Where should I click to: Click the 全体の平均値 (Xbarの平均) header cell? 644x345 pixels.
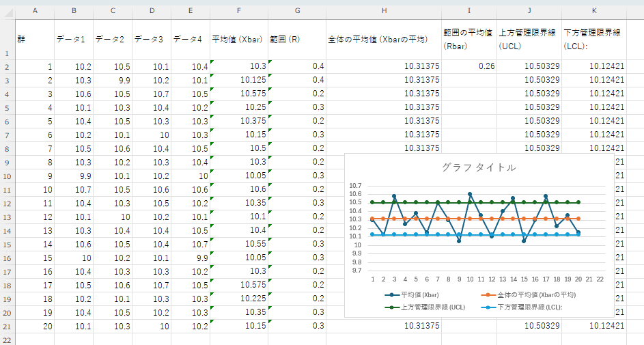click(384, 40)
